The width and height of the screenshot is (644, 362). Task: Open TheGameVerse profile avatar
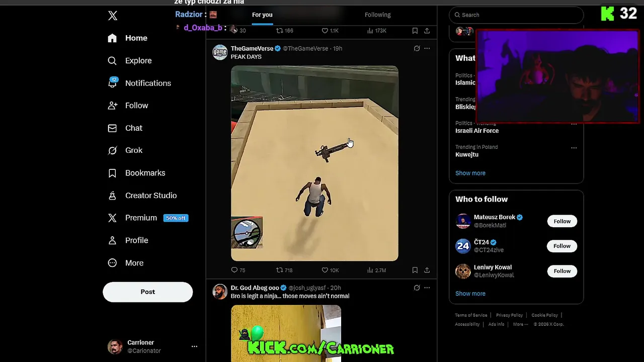pyautogui.click(x=220, y=52)
